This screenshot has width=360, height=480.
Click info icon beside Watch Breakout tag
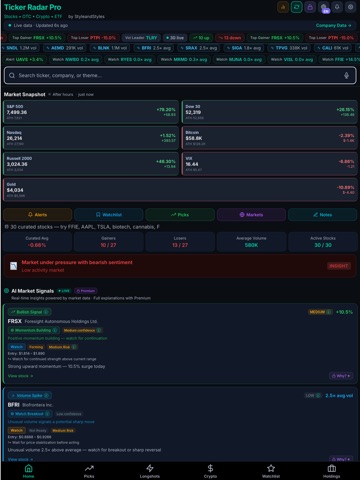(x=47, y=414)
